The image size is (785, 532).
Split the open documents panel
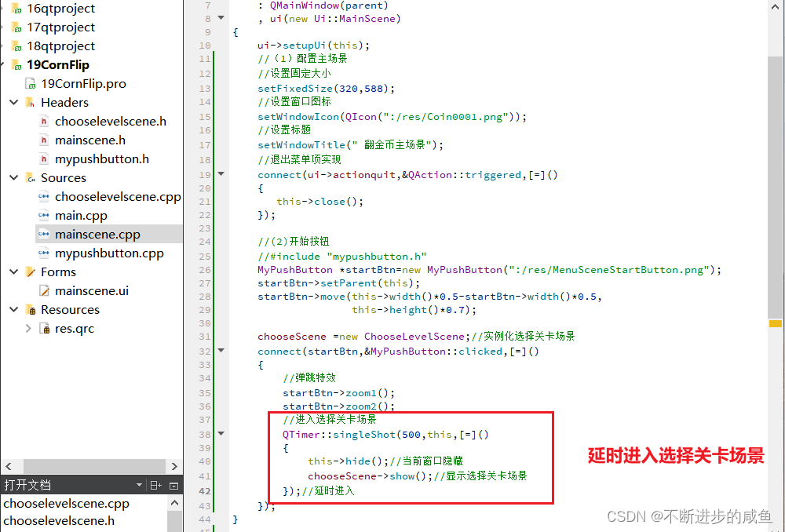155,486
